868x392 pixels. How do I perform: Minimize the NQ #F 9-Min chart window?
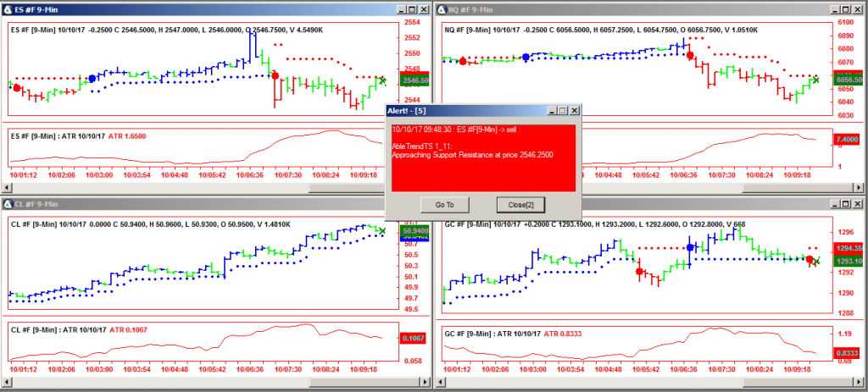coord(835,9)
